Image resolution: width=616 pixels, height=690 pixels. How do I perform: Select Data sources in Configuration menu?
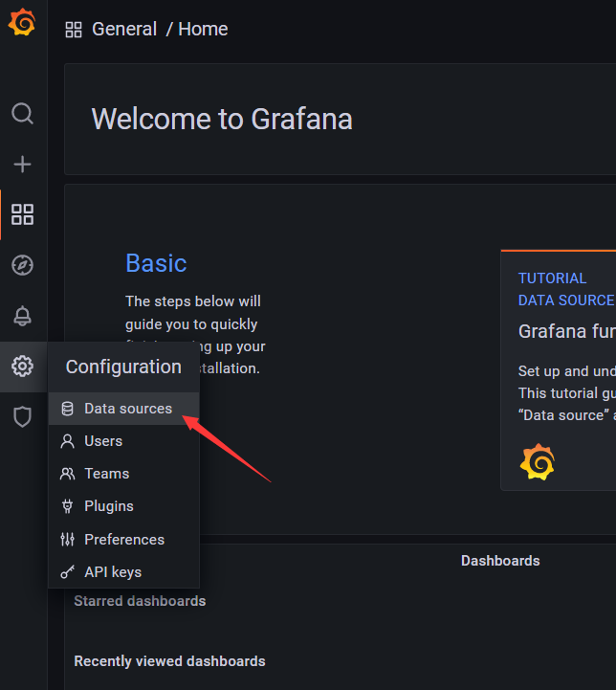click(x=123, y=409)
